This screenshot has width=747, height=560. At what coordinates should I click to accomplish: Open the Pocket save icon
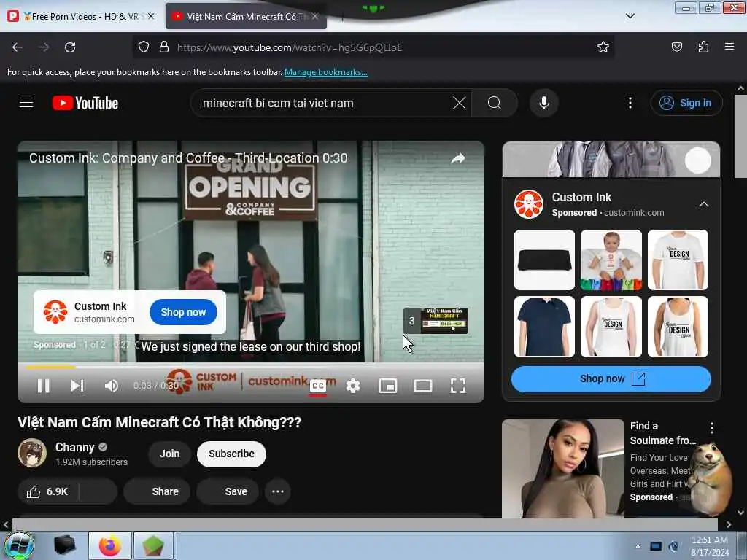676,47
